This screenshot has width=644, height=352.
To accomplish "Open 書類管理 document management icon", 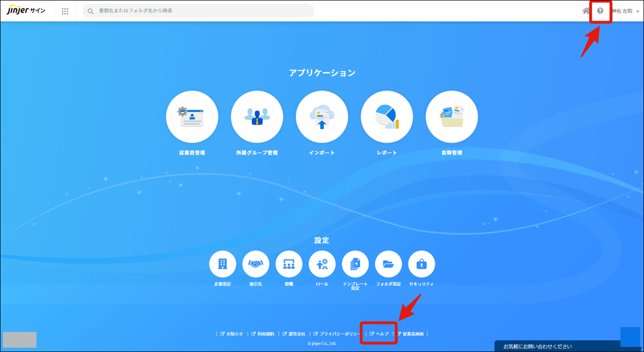I will click(x=452, y=117).
